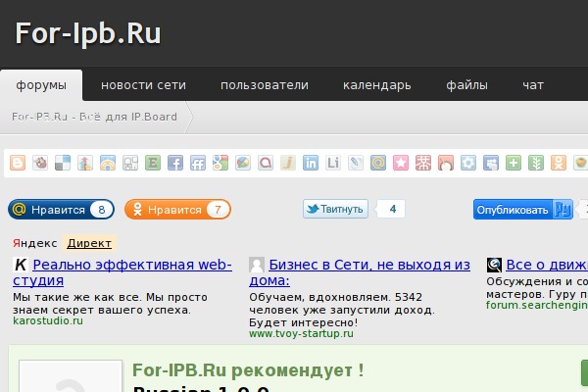Click the magnifier logo of Все о движ ad
The height and width of the screenshot is (392, 588).
(x=494, y=265)
